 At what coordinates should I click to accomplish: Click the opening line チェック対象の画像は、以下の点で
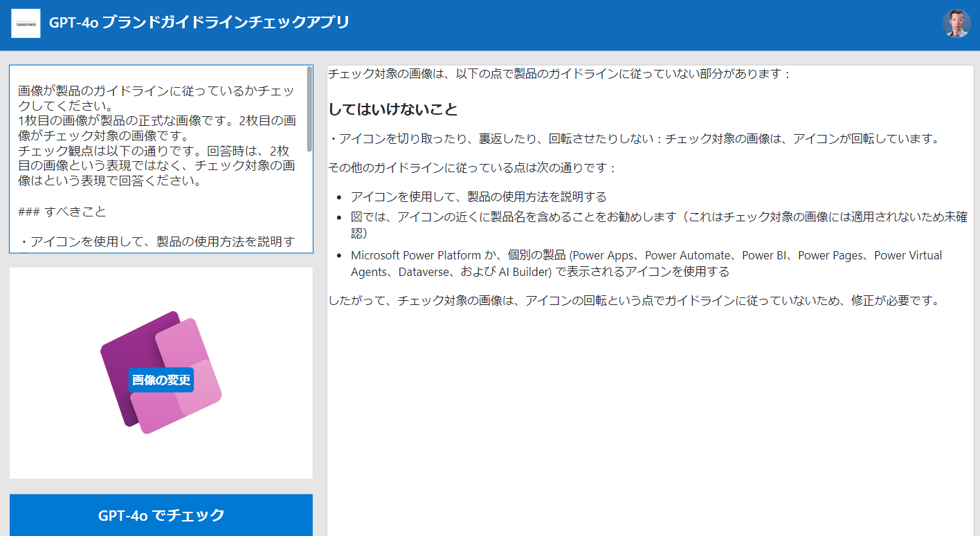coord(559,73)
